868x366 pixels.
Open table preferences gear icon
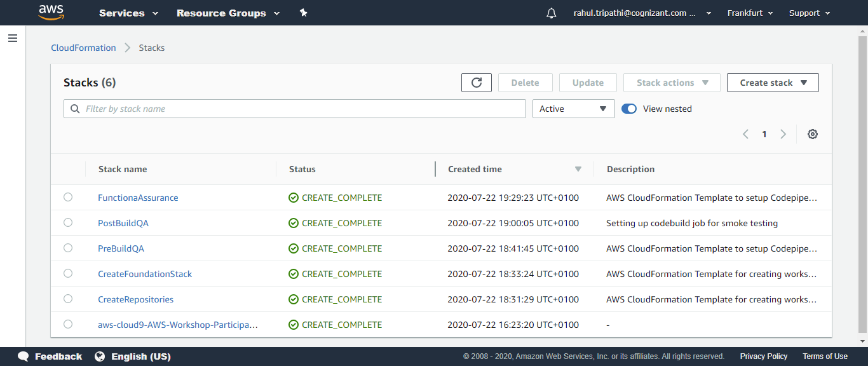coord(813,134)
